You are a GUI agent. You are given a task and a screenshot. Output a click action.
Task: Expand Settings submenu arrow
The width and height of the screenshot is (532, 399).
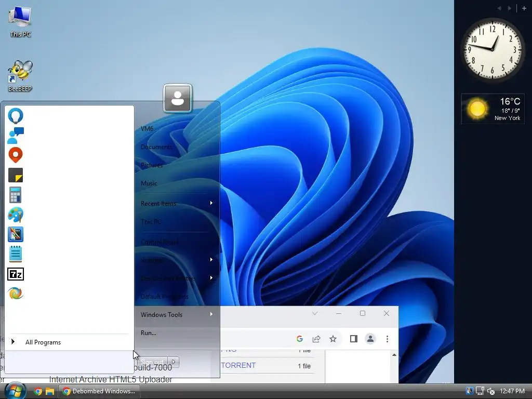(211, 260)
